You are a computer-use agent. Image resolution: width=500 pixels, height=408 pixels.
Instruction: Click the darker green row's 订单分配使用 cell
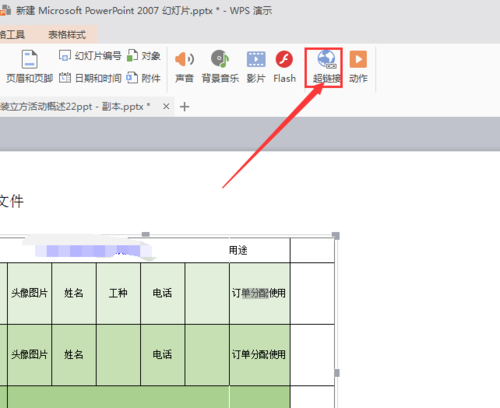point(260,355)
